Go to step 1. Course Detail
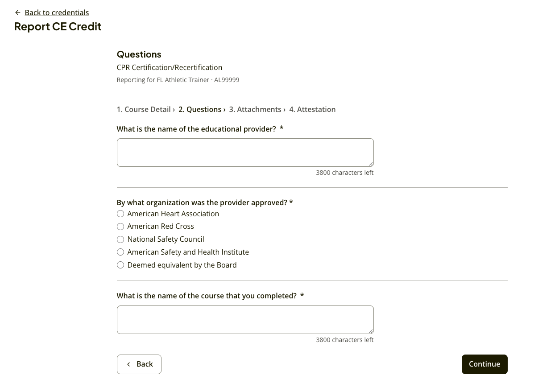The height and width of the screenshot is (392, 559). pyautogui.click(x=144, y=109)
